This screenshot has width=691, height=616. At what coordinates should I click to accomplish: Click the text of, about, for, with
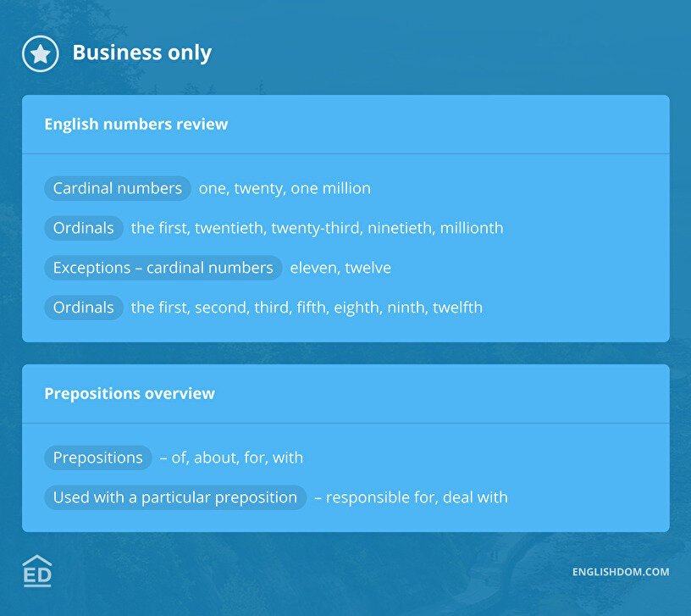231,458
